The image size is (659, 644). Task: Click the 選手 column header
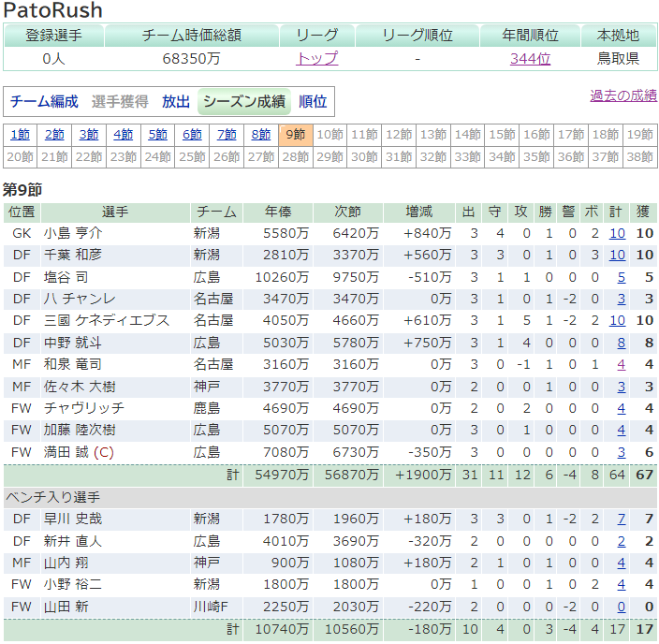point(115,212)
